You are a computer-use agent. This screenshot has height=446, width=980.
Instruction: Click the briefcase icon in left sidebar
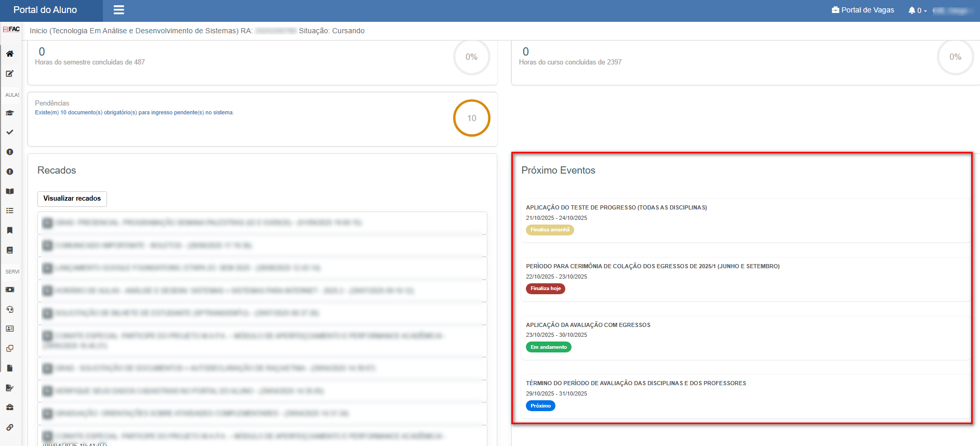(x=10, y=408)
